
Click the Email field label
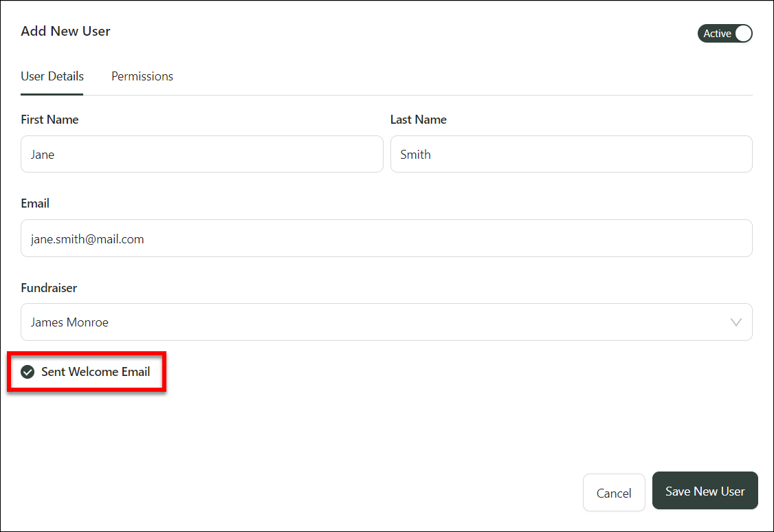pyautogui.click(x=35, y=203)
